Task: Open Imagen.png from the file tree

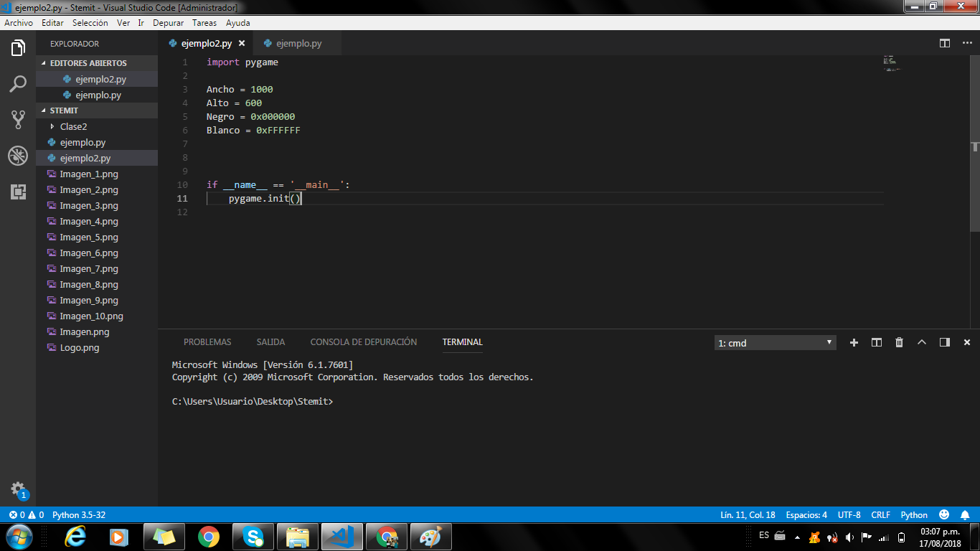Action: (97, 331)
